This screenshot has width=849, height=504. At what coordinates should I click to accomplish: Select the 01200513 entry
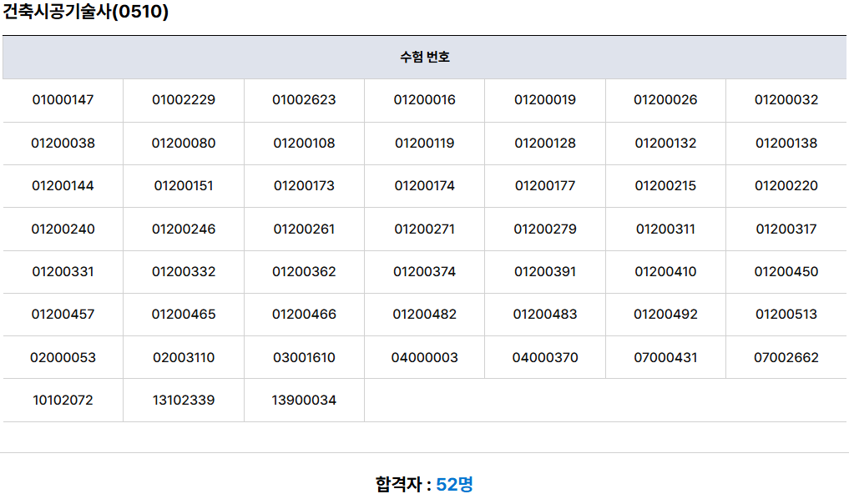point(786,315)
